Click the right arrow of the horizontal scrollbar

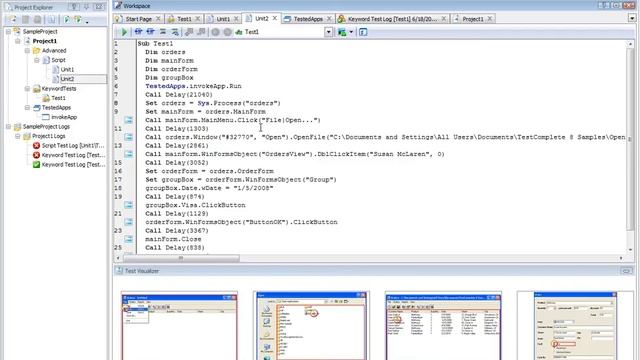pyautogui.click(x=621, y=258)
